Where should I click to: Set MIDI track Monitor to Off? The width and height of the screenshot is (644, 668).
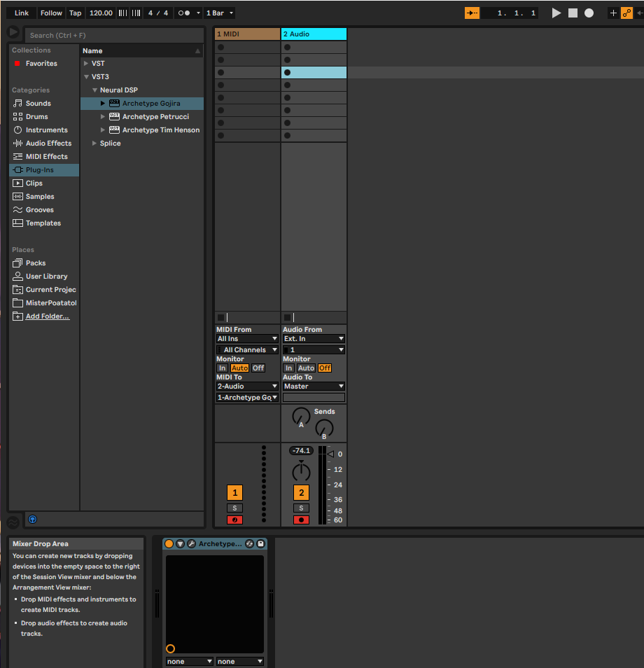pyautogui.click(x=258, y=368)
